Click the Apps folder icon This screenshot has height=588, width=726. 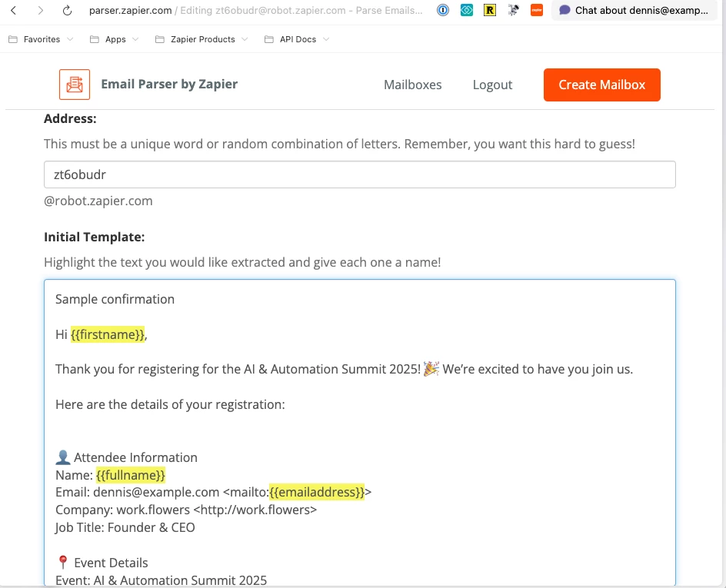point(95,39)
